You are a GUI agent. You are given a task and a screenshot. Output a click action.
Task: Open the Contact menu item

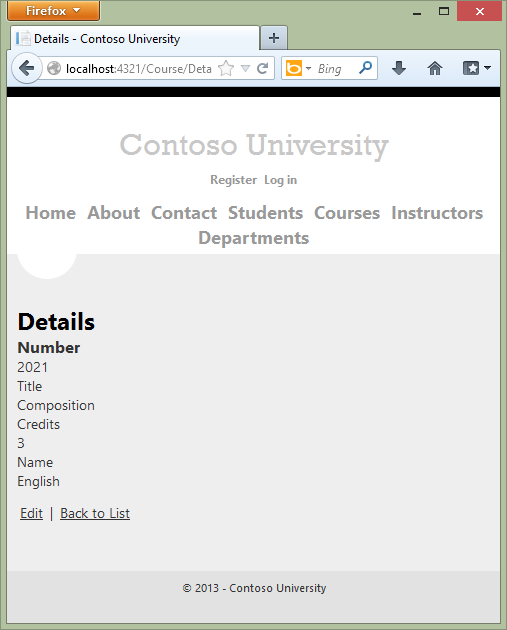tap(184, 213)
